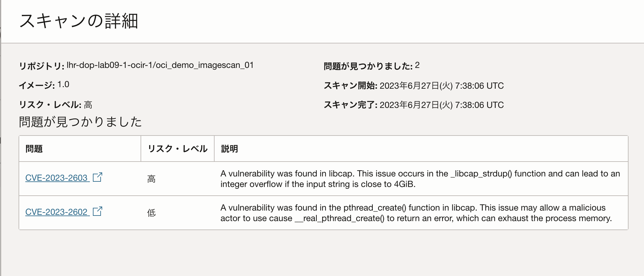Select the 問題 column header
The height and width of the screenshot is (276, 644).
(x=33, y=149)
